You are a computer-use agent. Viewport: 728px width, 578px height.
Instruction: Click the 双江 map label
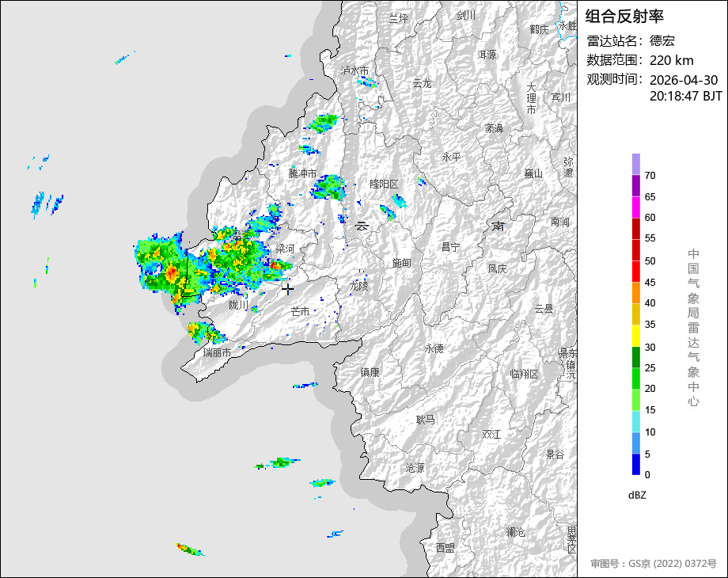point(491,434)
